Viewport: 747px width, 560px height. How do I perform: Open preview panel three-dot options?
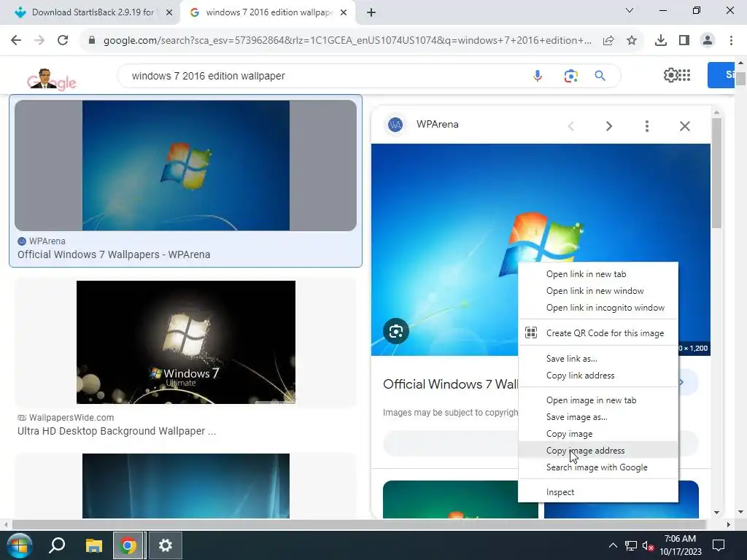646,126
